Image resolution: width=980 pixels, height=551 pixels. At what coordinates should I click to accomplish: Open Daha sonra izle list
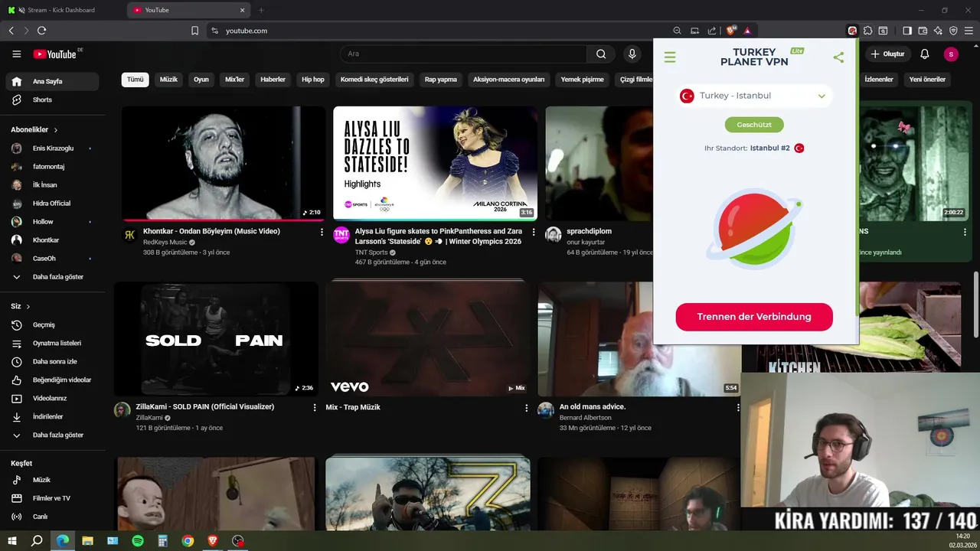coord(52,362)
